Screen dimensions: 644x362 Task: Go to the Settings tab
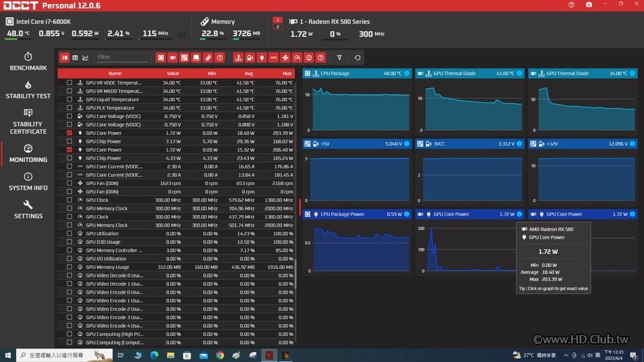point(28,210)
